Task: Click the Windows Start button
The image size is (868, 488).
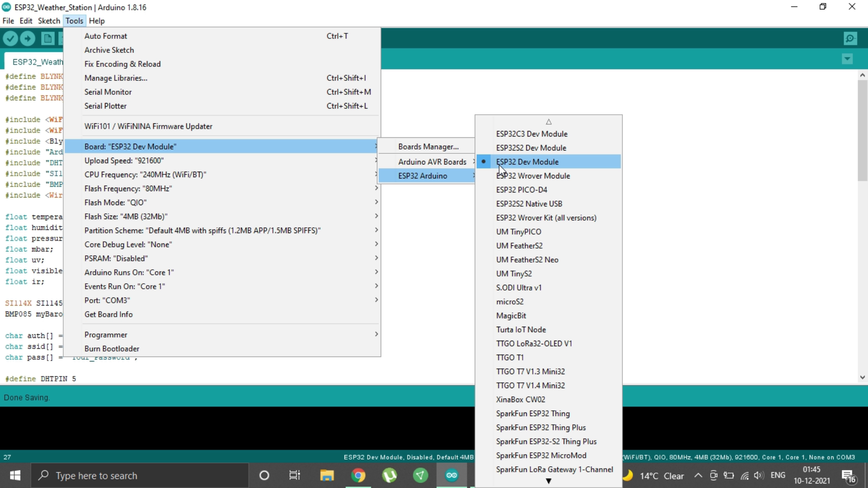Action: pos(15,475)
